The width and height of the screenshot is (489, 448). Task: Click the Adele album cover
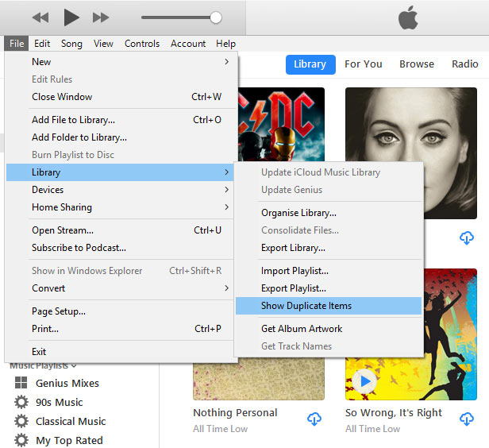click(x=411, y=125)
